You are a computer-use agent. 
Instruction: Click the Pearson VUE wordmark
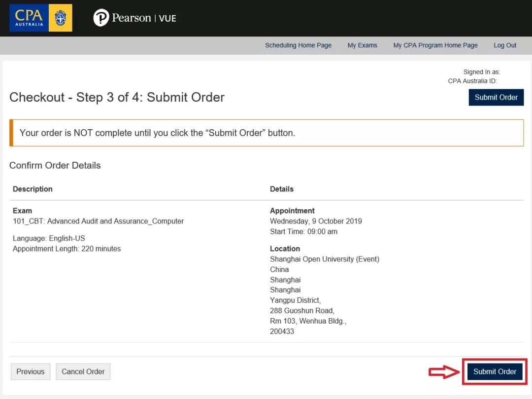coord(144,18)
